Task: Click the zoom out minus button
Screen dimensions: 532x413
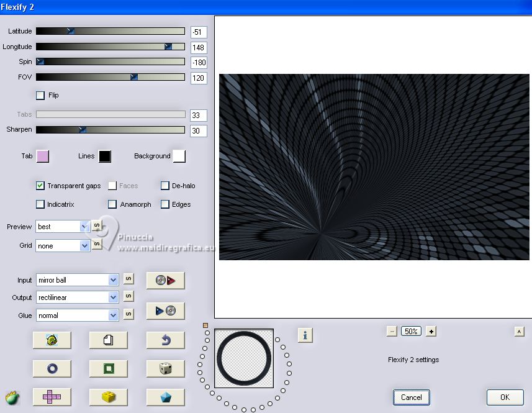Action: coord(392,331)
